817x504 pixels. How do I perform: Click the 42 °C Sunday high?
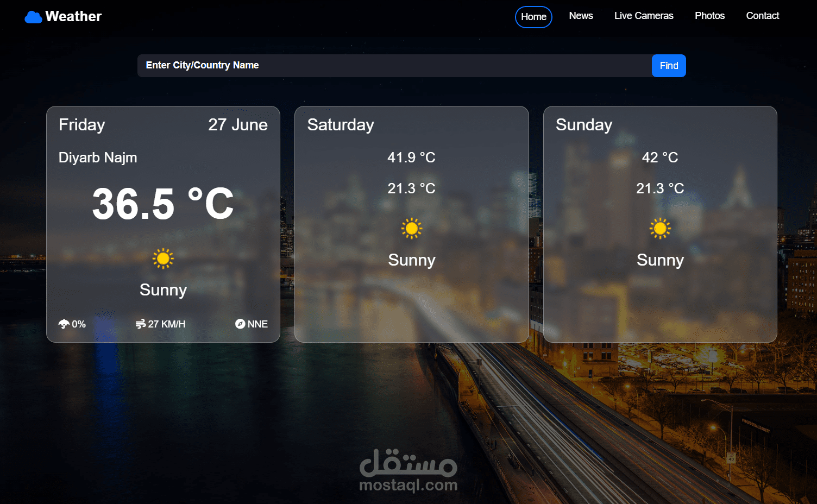pos(660,157)
